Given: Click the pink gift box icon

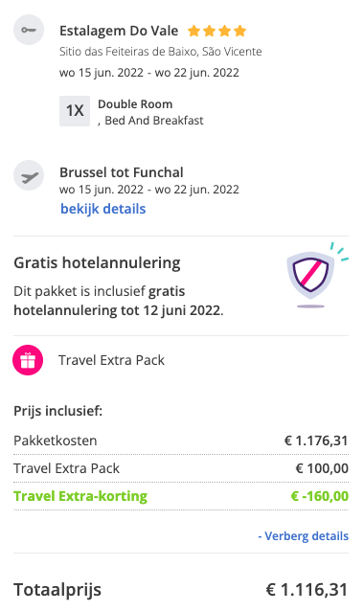Looking at the screenshot, I should (28, 360).
